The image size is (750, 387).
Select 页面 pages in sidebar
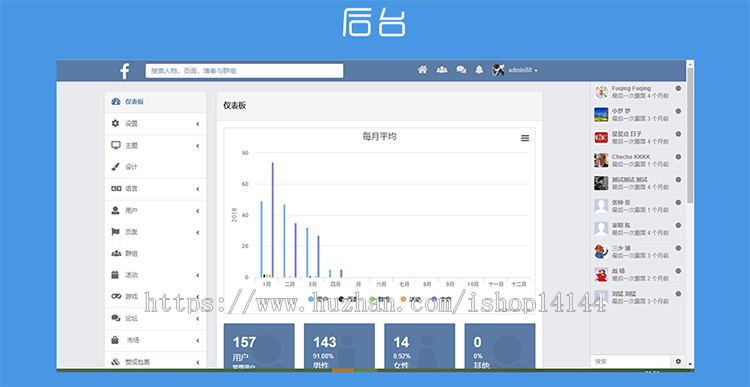(155, 232)
